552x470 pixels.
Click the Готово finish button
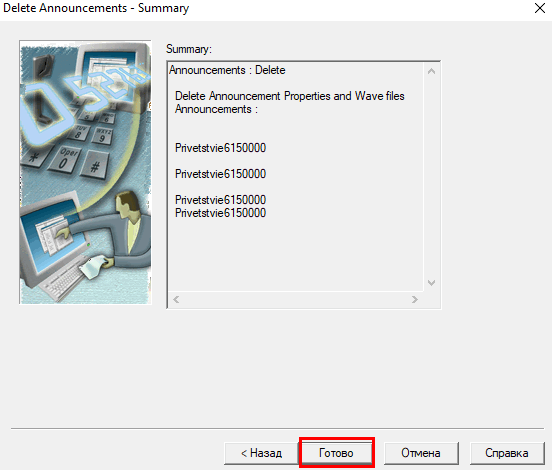(x=336, y=453)
